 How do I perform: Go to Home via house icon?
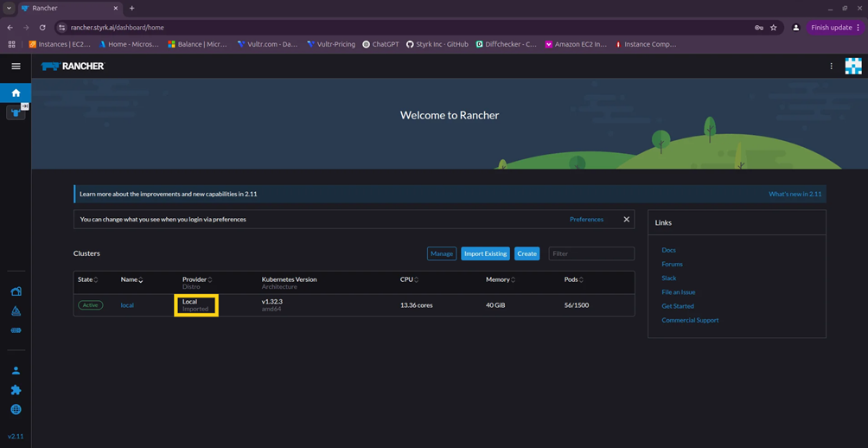[x=16, y=93]
